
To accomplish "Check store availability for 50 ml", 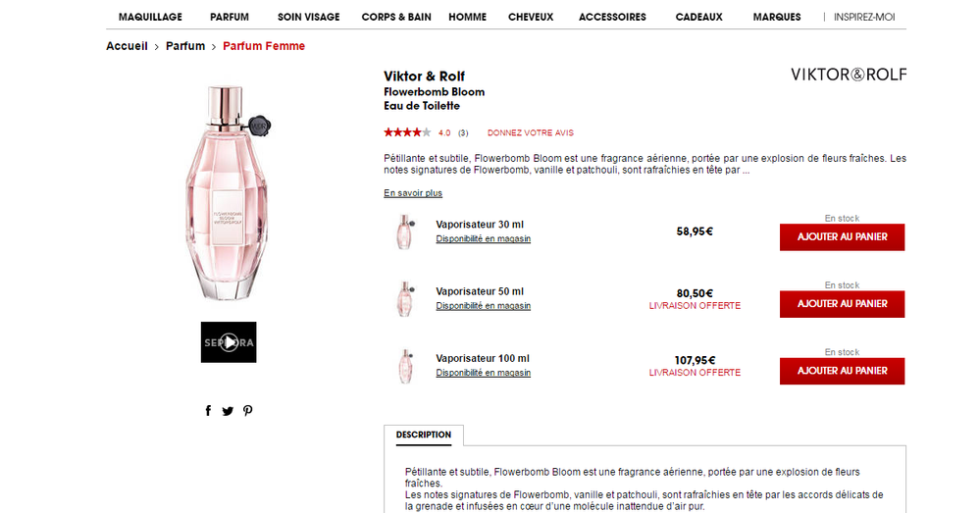I will 483,306.
